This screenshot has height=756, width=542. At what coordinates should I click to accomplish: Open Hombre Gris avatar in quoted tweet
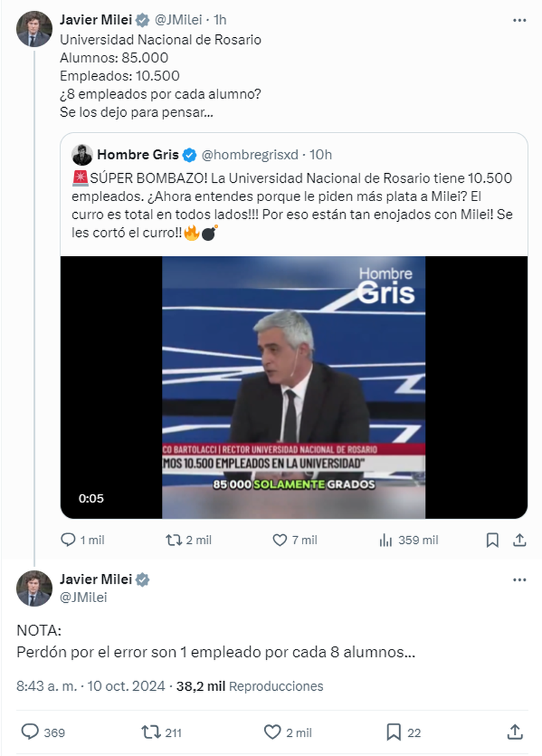[x=82, y=154]
